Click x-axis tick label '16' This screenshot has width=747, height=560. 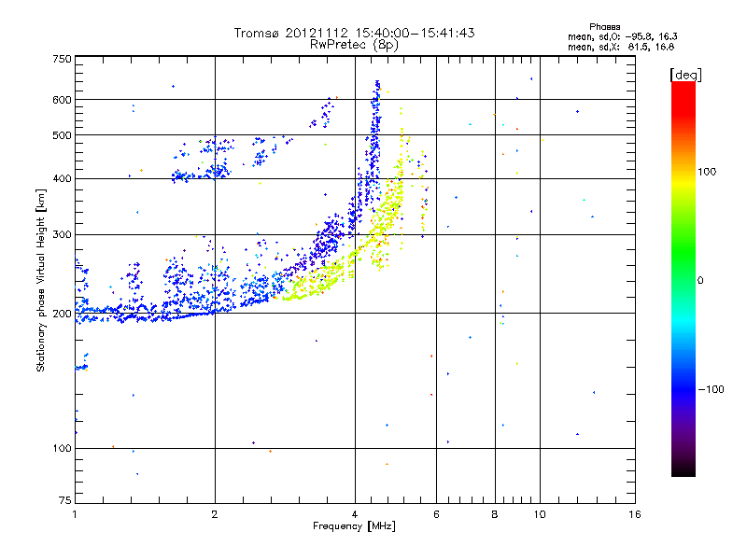[635, 514]
